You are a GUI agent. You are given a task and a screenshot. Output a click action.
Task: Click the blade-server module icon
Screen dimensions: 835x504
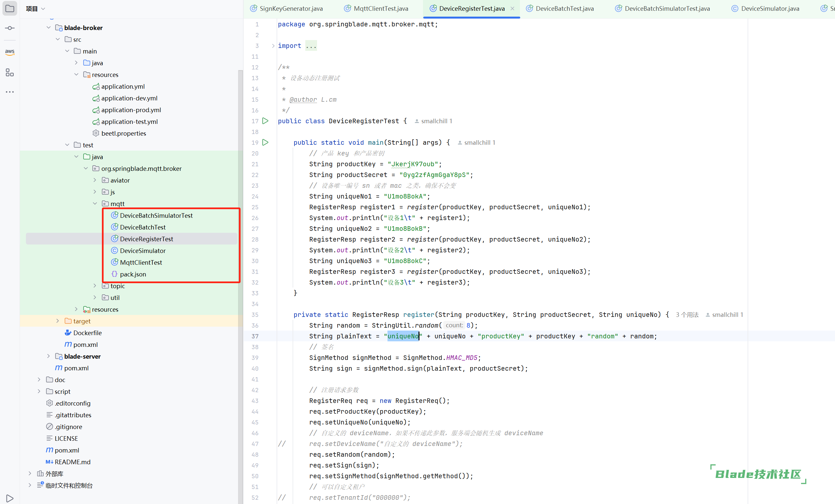59,356
